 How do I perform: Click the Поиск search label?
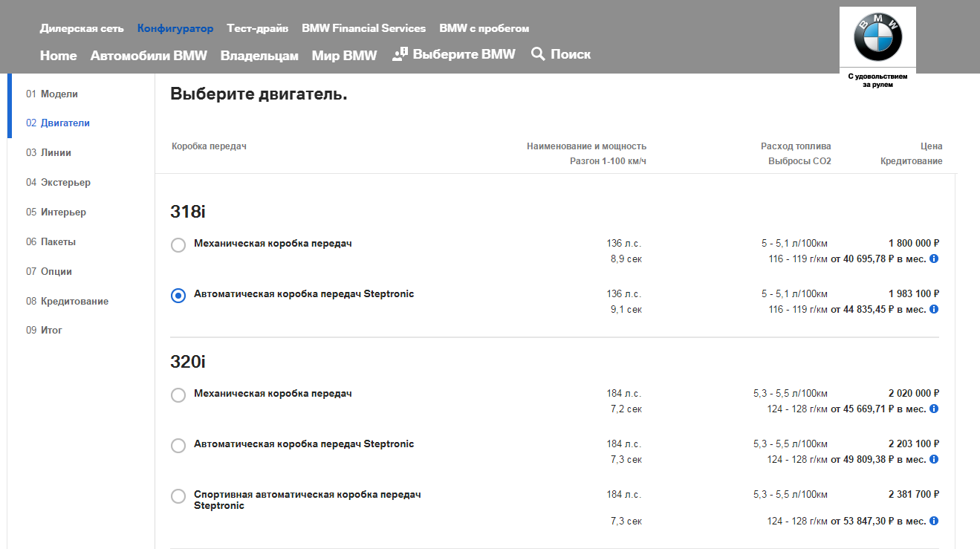(x=571, y=54)
